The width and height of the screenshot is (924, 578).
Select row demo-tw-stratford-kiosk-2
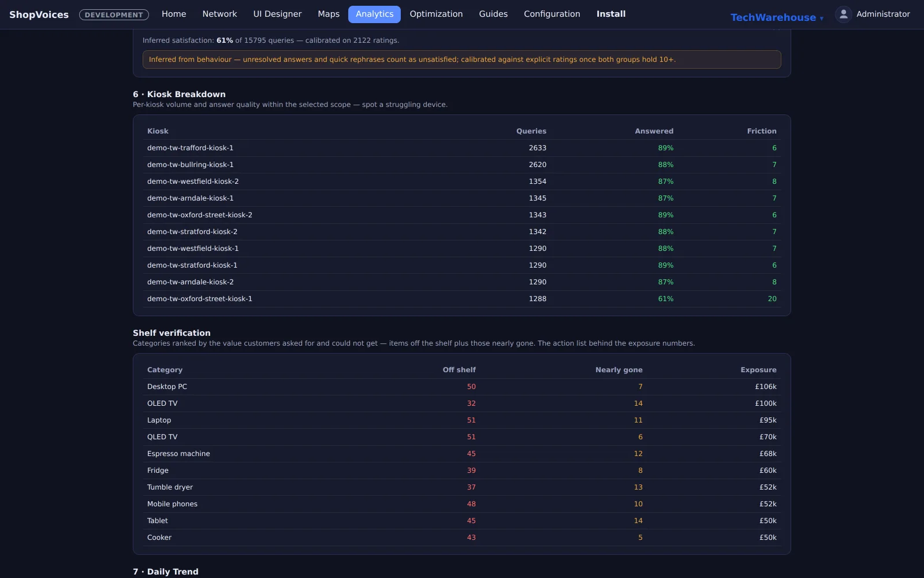tap(462, 232)
